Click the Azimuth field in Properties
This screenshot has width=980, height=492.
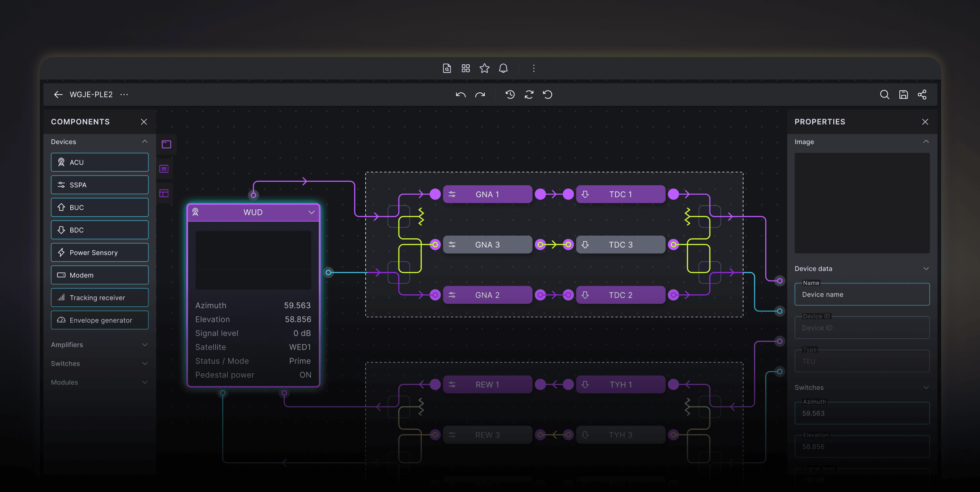pyautogui.click(x=862, y=413)
